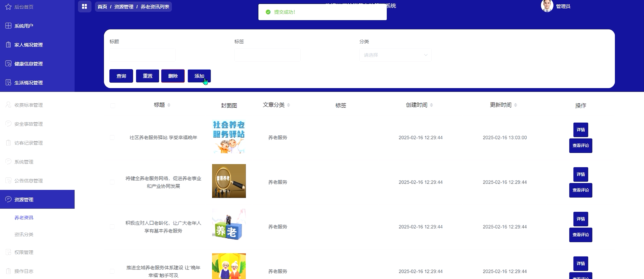The image size is (644, 279).
Task: Click the 家人情况管理 clipboard icon
Action: point(8,45)
